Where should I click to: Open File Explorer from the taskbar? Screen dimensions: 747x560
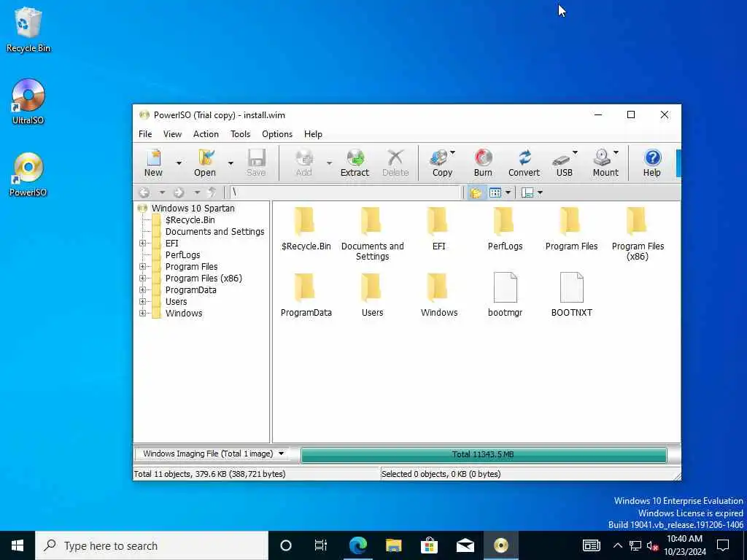point(393,545)
